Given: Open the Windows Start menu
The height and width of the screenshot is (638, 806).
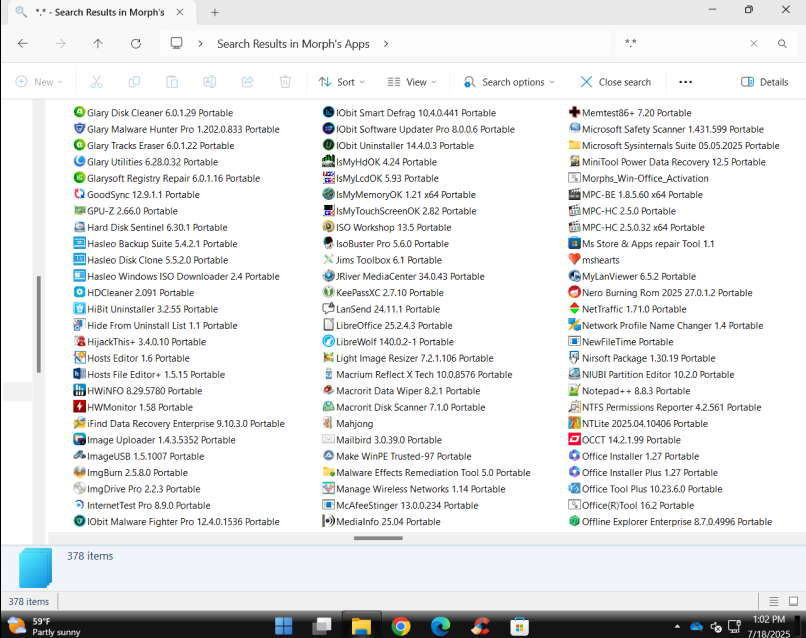Looking at the screenshot, I should [x=283, y=626].
